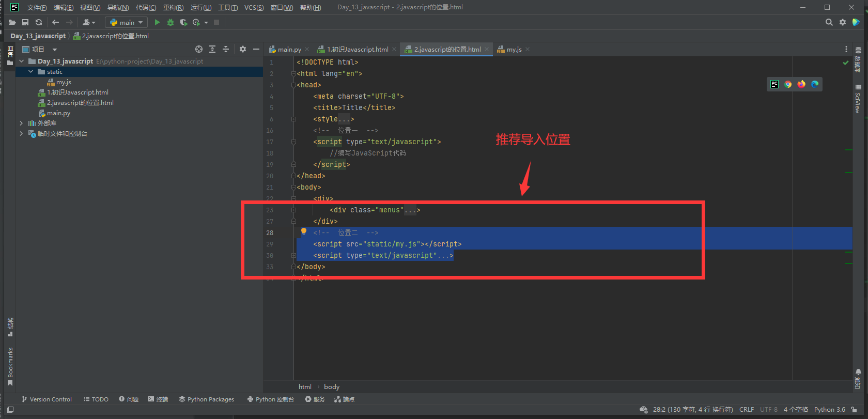Expand folded style block on line 6
This screenshot has height=419, width=868.
293,119
